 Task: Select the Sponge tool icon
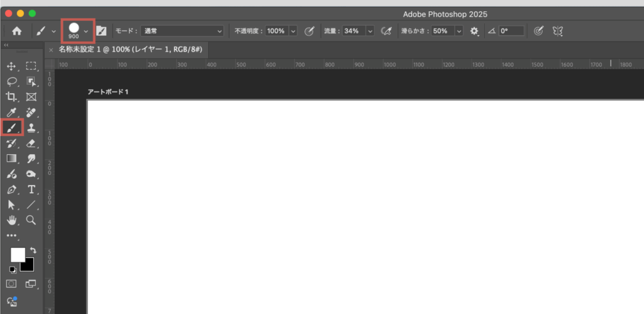[31, 174]
